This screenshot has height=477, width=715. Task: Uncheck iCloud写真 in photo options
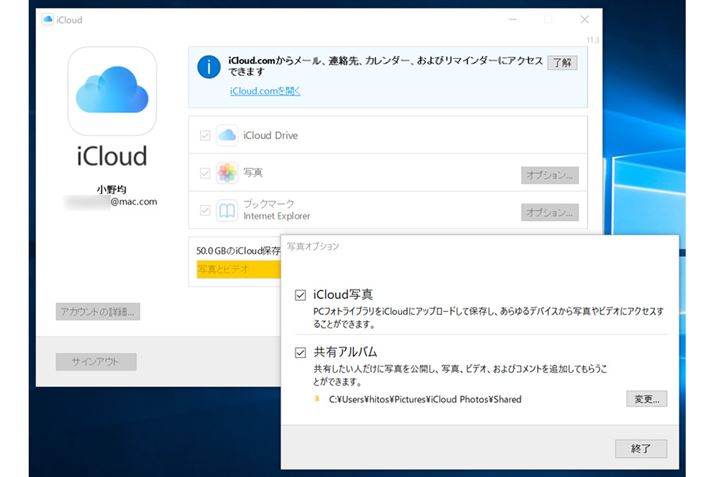pyautogui.click(x=300, y=295)
